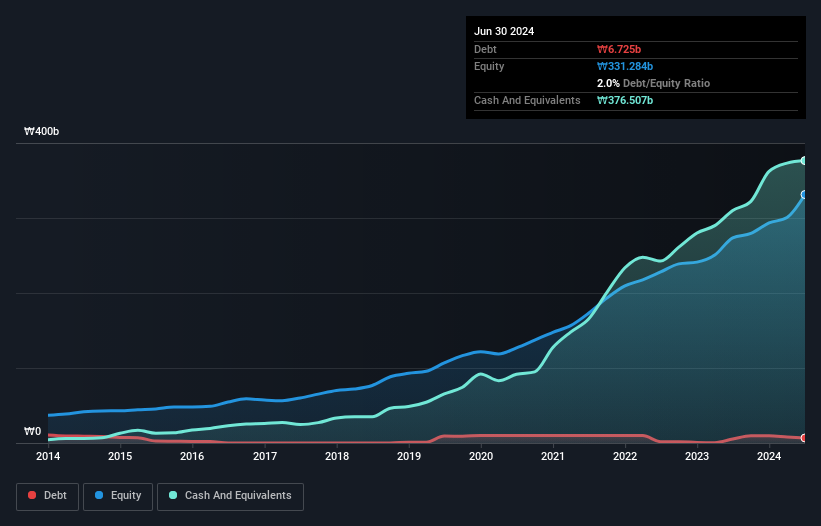Select the Debt endpoint marker on chart
Screen dimensions: 821x526
(x=804, y=438)
